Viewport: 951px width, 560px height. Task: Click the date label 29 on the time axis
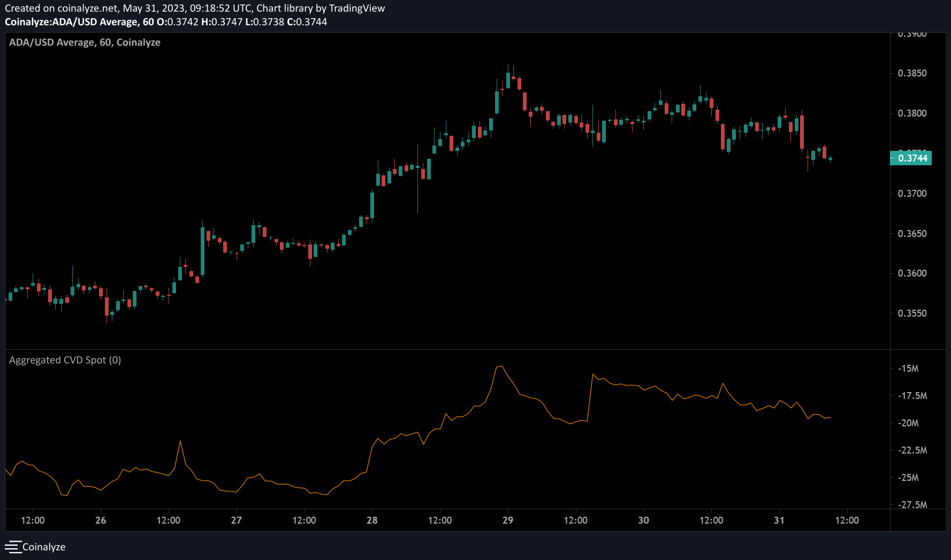508,520
